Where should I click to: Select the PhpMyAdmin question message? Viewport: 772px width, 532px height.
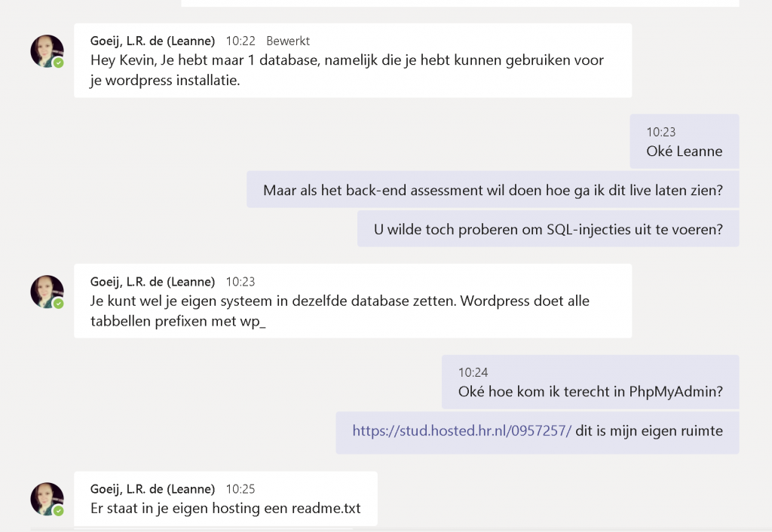coord(590,382)
